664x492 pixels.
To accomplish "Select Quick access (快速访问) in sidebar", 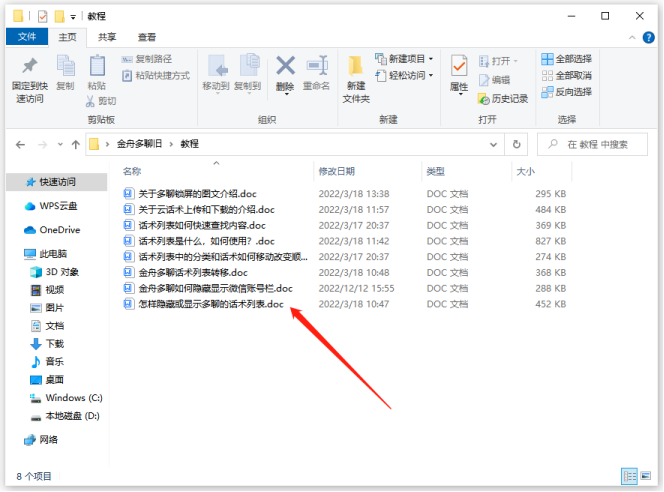I will 57,182.
